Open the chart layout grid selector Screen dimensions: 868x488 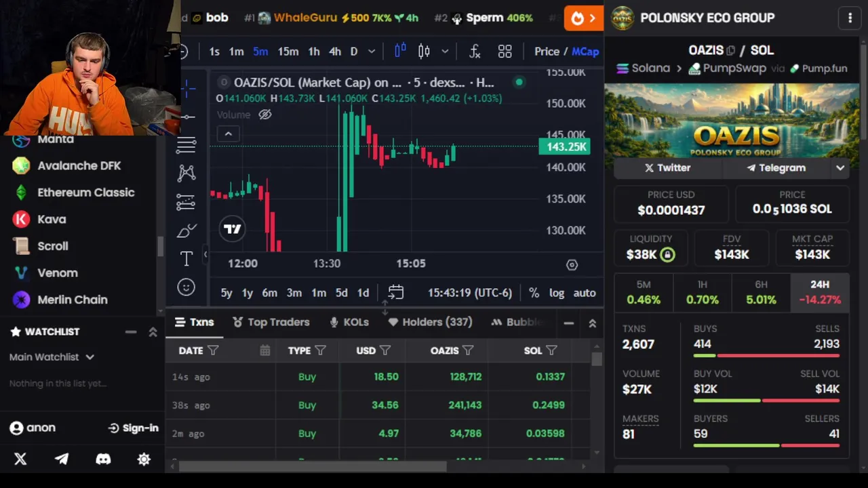coord(505,52)
